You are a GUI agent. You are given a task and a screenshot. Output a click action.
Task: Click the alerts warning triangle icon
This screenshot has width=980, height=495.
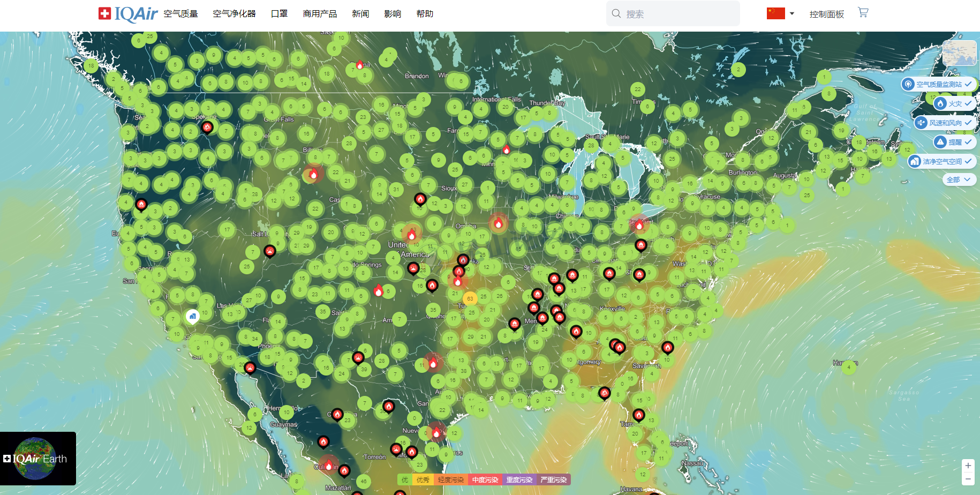point(940,142)
